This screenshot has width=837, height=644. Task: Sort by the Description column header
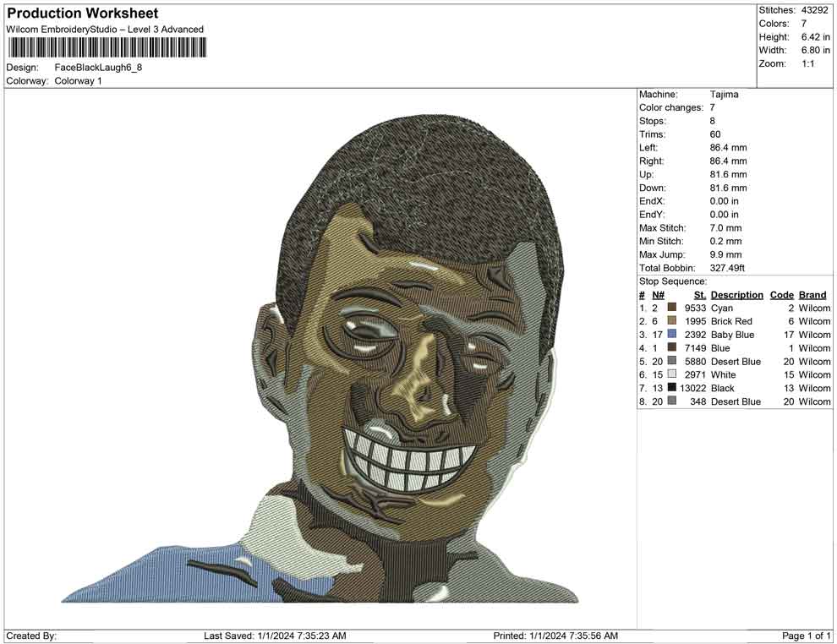pyautogui.click(x=736, y=294)
